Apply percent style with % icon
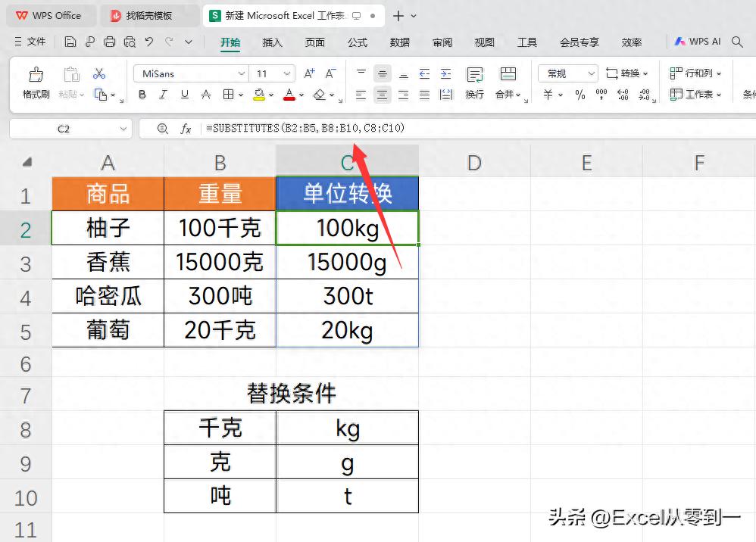The width and height of the screenshot is (756, 542). coord(580,95)
